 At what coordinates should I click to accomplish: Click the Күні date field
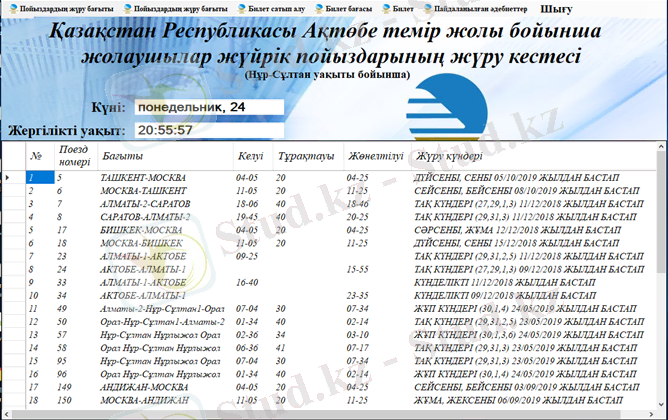click(x=209, y=107)
